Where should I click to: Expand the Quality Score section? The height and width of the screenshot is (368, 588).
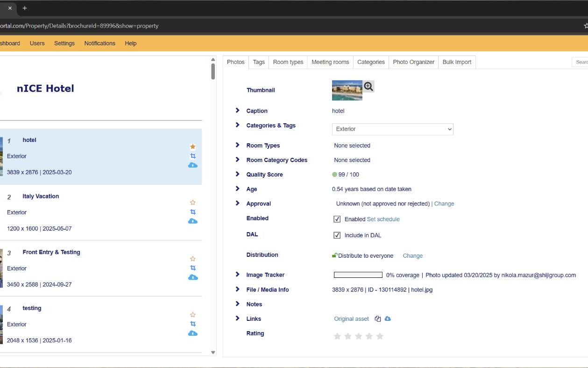click(238, 174)
